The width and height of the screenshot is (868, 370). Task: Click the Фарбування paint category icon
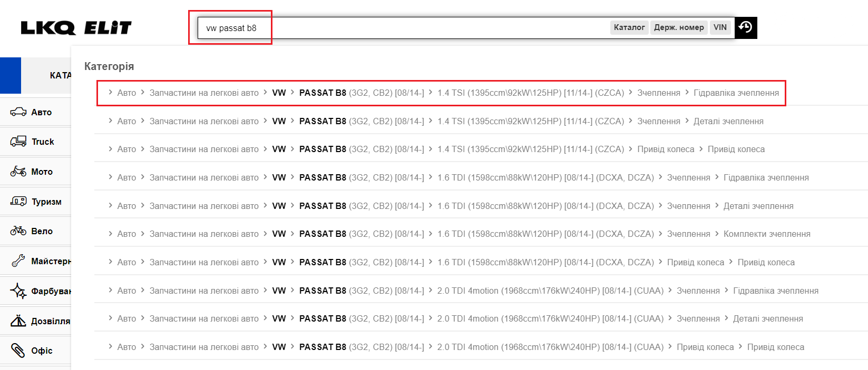pos(18,291)
